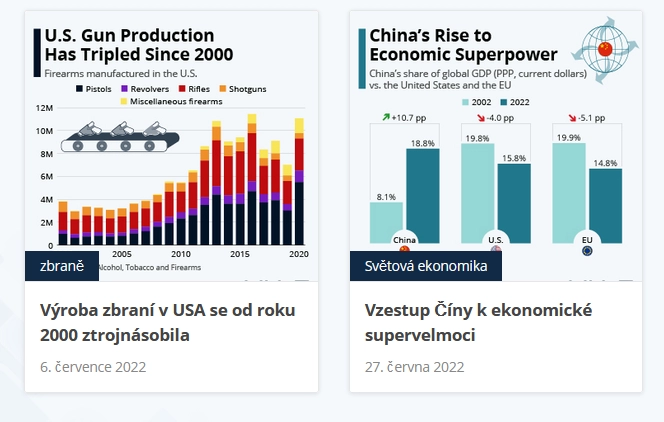The height and width of the screenshot is (422, 664).
Task: Click the EU flag icon under the bars
Action: [587, 250]
